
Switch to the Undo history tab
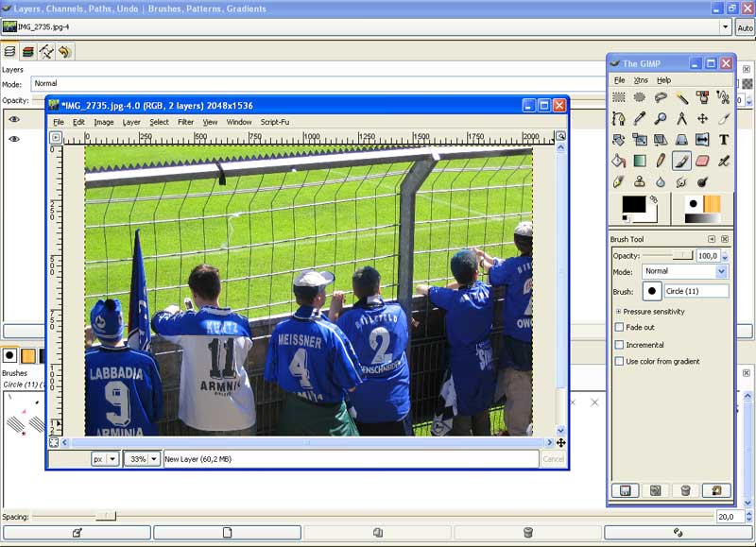[65, 52]
